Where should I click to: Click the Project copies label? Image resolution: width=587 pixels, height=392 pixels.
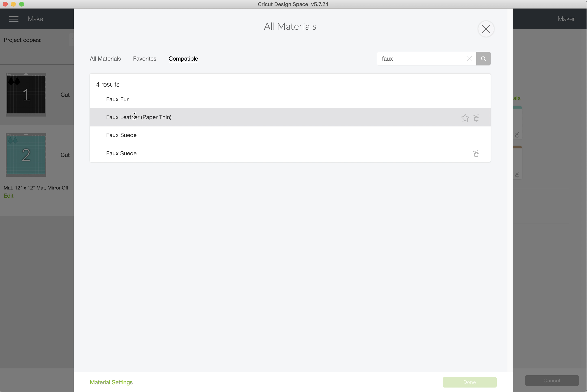(23, 40)
